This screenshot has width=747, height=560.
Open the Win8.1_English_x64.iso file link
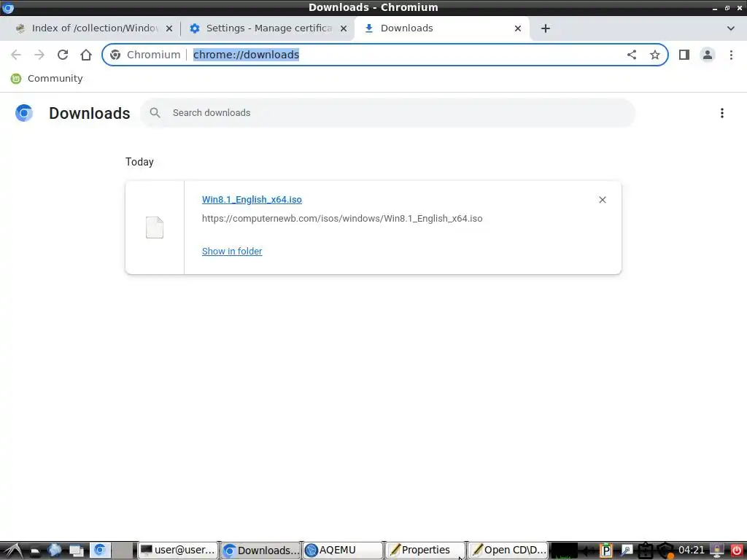pyautogui.click(x=252, y=200)
